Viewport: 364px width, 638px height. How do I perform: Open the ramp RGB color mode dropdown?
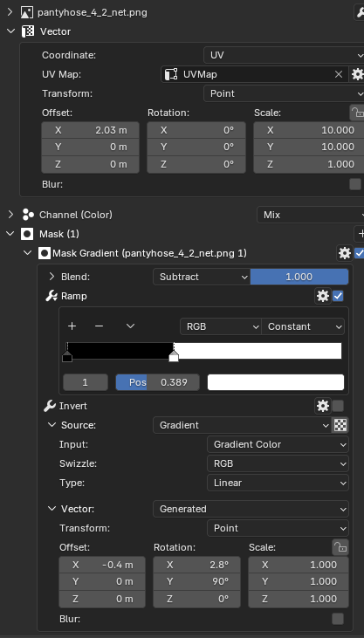point(220,326)
